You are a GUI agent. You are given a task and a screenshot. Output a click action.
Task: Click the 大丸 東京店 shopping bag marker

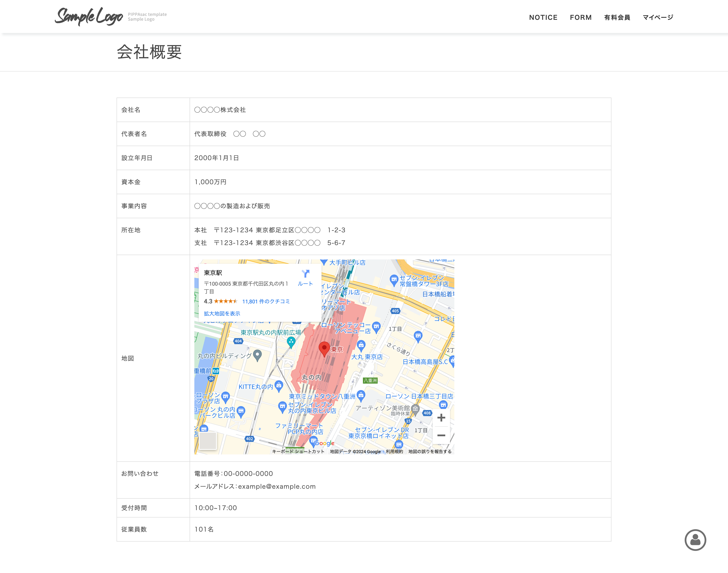tap(361, 345)
